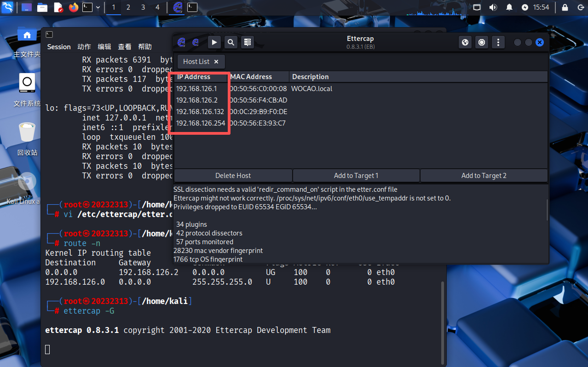Switch to workspace 2

[128, 7]
